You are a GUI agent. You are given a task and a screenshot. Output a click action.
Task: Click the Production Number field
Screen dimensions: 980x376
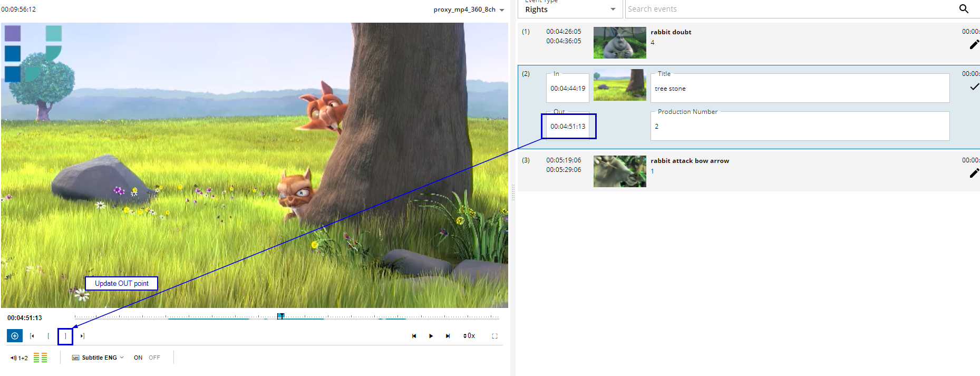[800, 126]
